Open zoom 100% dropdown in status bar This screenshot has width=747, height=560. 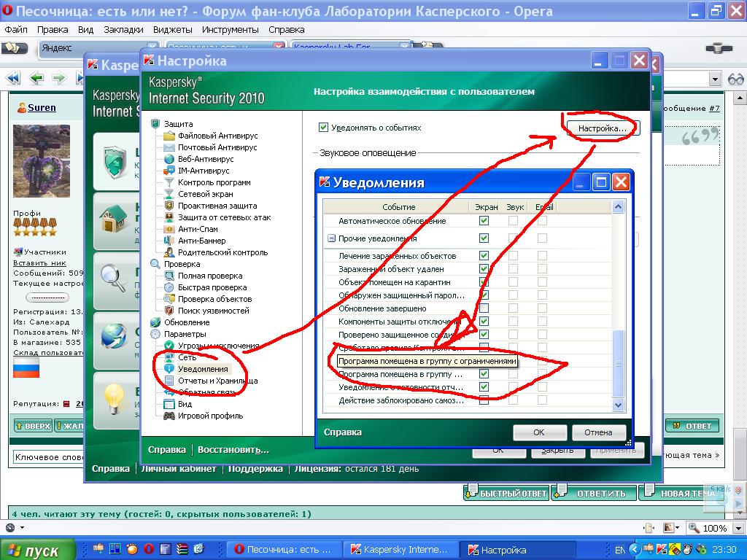(740, 528)
